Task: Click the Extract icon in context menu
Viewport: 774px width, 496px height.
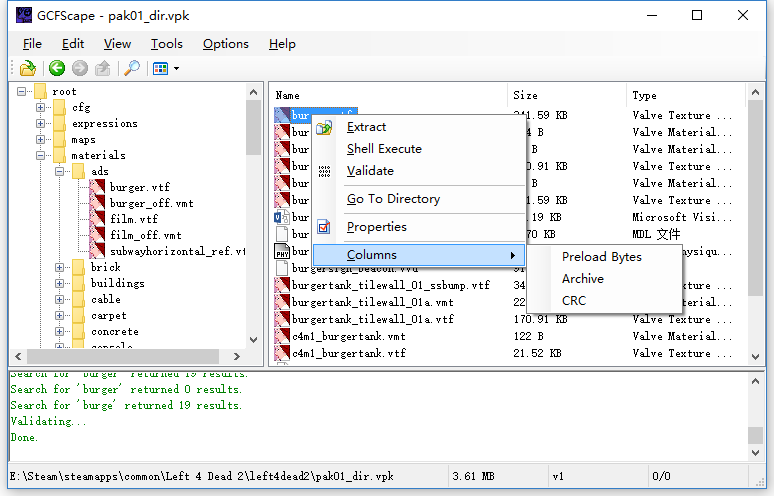Action: [x=324, y=127]
